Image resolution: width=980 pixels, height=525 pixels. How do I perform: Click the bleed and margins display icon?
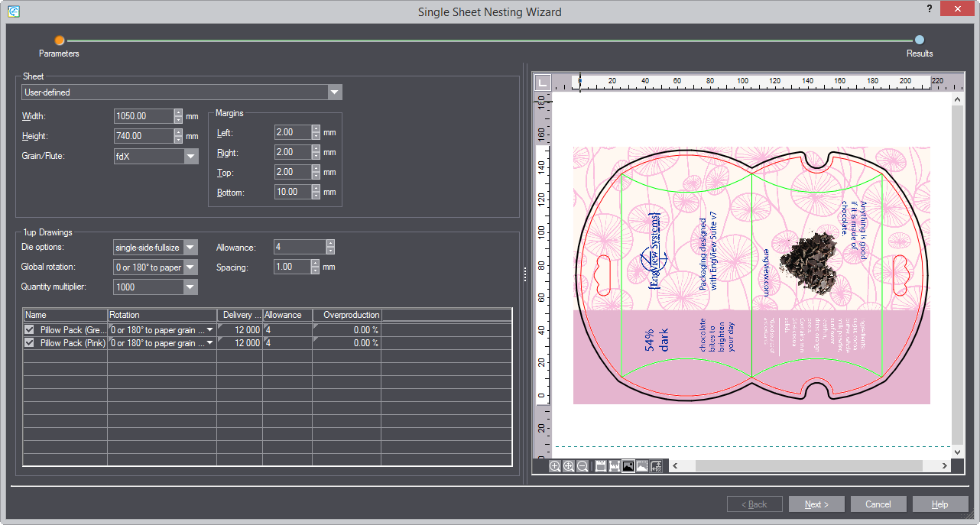(x=655, y=466)
